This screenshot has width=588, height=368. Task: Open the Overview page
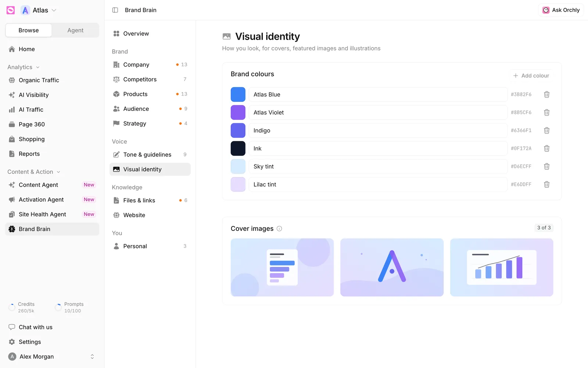[150, 33]
